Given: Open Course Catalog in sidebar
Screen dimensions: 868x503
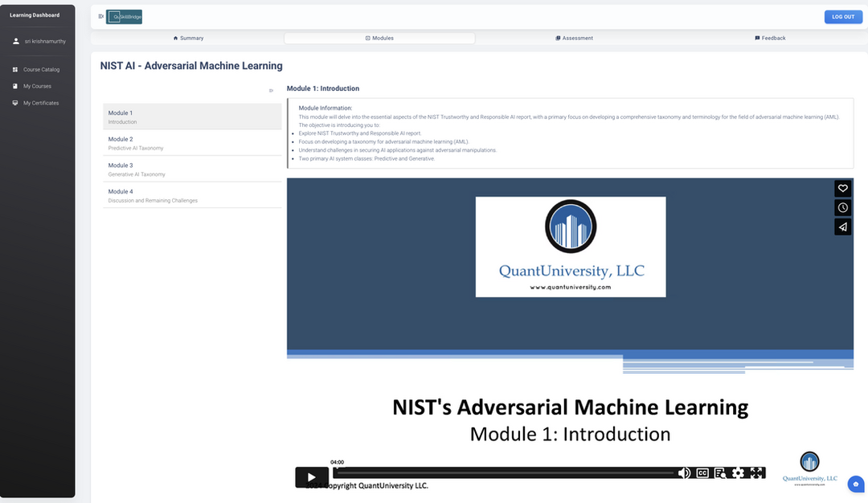Looking at the screenshot, I should tap(41, 69).
